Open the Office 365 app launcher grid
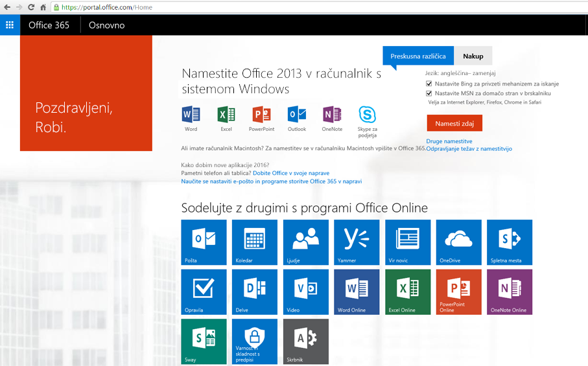Screen dimensions: 588x366 tap(10, 25)
